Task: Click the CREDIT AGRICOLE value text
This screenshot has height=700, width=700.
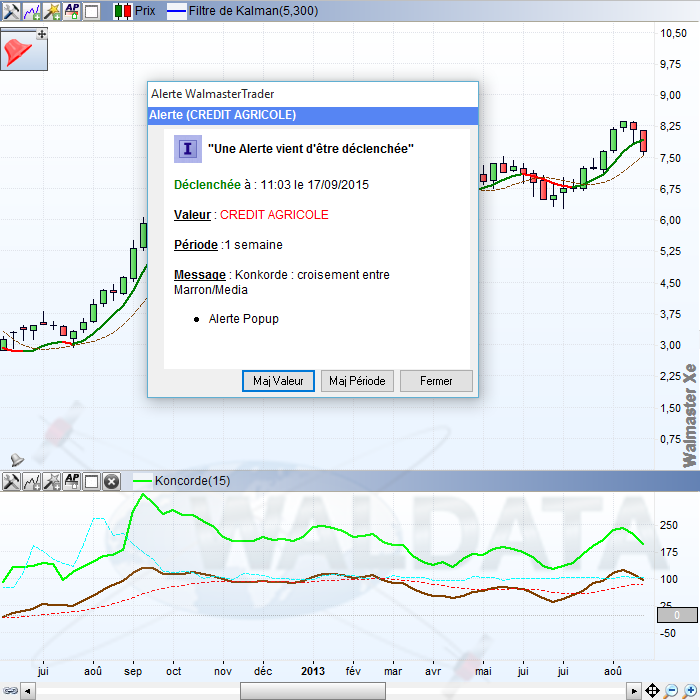Action: [x=274, y=215]
